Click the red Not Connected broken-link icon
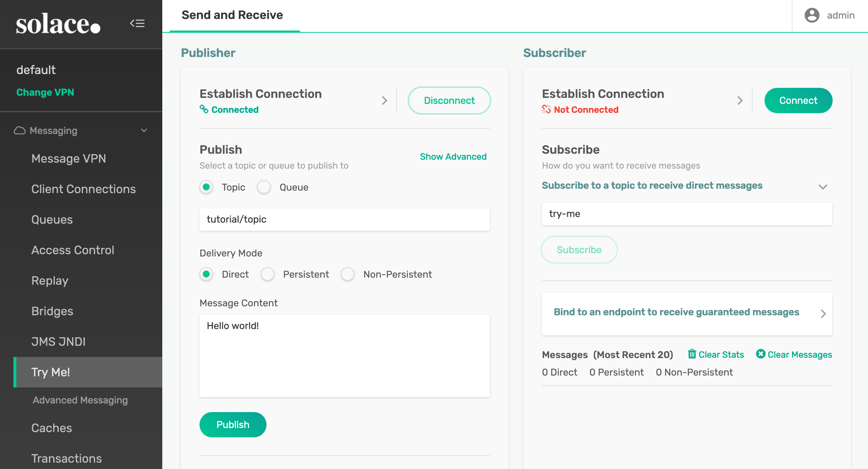Viewport: 868px width, 469px height. [x=546, y=109]
